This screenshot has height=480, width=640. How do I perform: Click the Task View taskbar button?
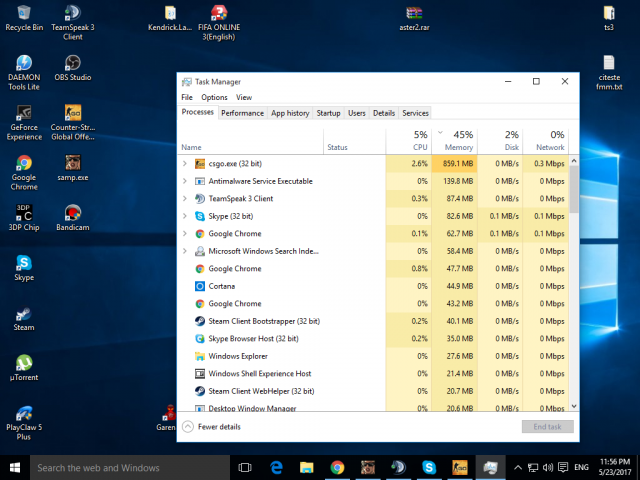click(x=246, y=467)
